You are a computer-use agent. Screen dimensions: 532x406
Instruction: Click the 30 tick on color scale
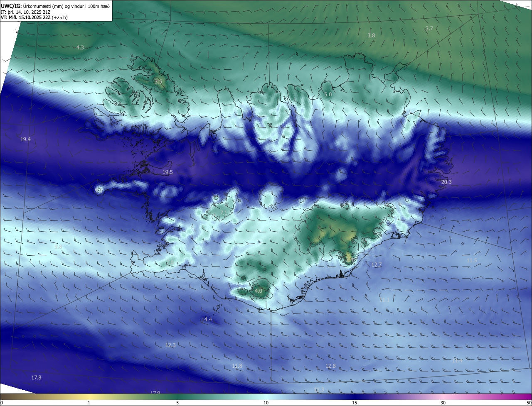443,403
